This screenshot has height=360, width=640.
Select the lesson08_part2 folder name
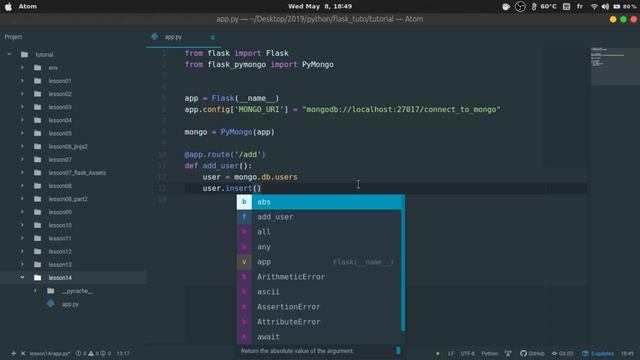coord(68,199)
